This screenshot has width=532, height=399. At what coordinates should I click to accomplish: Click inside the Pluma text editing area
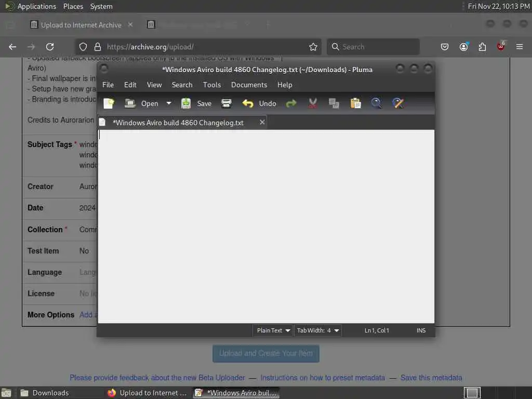coord(266,226)
